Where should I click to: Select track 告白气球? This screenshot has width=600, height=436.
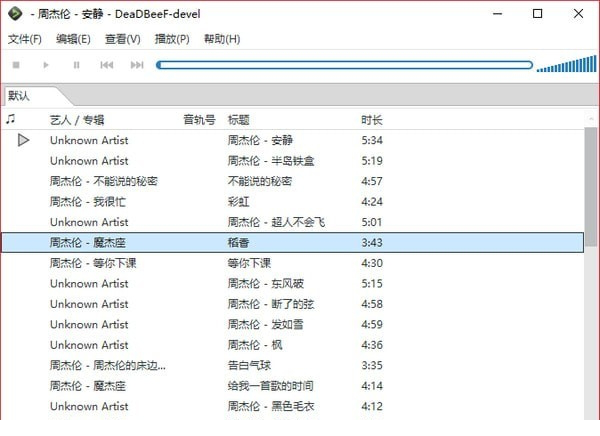249,366
